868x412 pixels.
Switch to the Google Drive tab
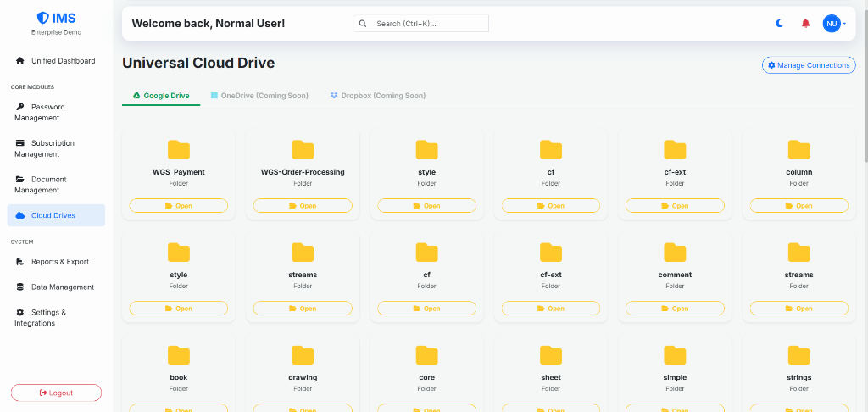161,96
